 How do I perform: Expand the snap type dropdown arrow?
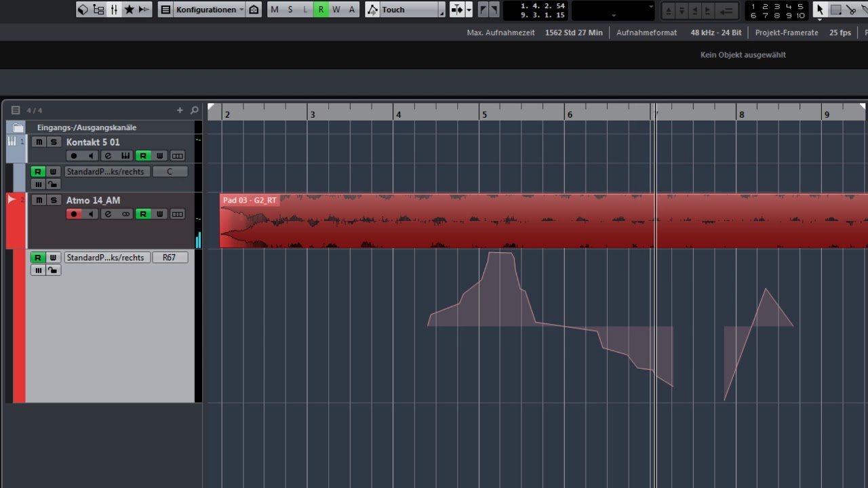tap(469, 9)
